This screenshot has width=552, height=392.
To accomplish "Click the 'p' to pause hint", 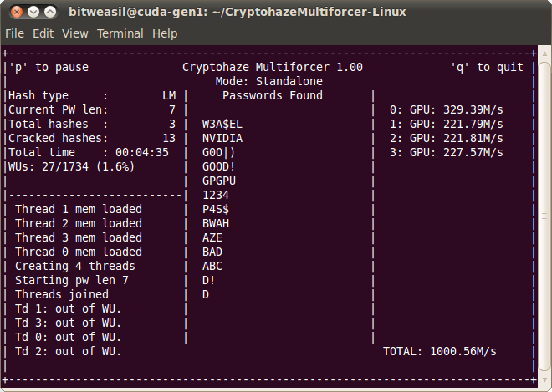I will 49,67.
